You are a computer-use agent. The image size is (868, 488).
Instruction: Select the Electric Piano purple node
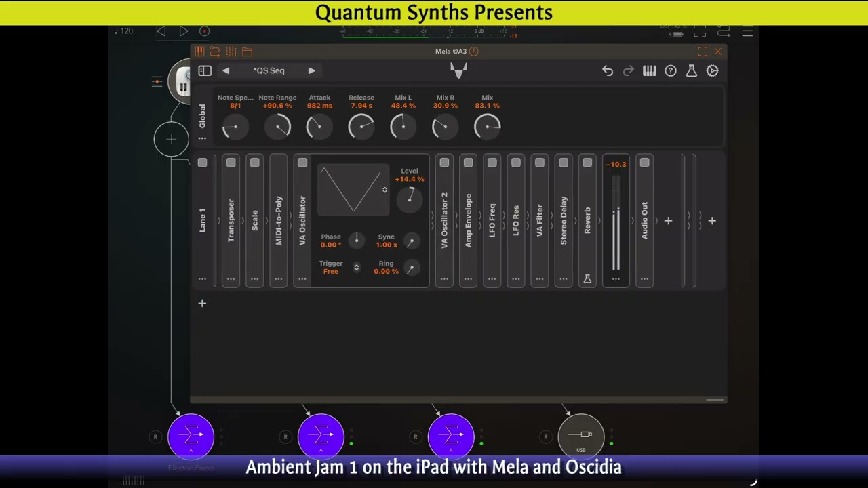point(191,436)
